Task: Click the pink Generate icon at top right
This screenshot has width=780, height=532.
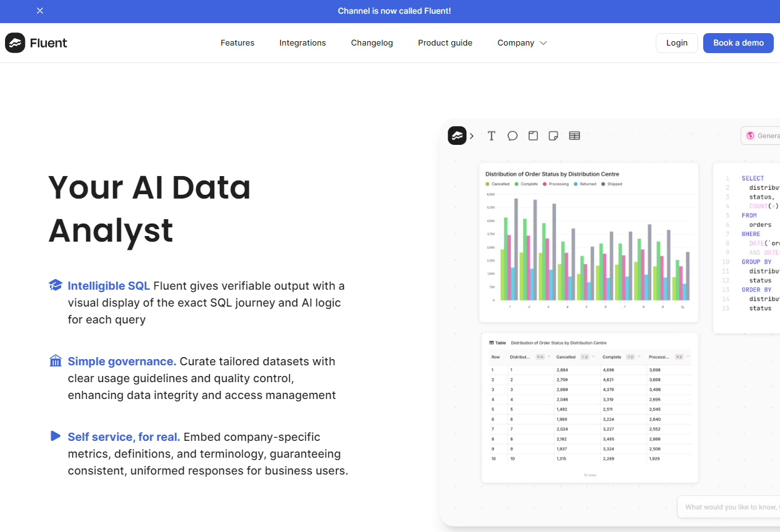Action: point(750,135)
